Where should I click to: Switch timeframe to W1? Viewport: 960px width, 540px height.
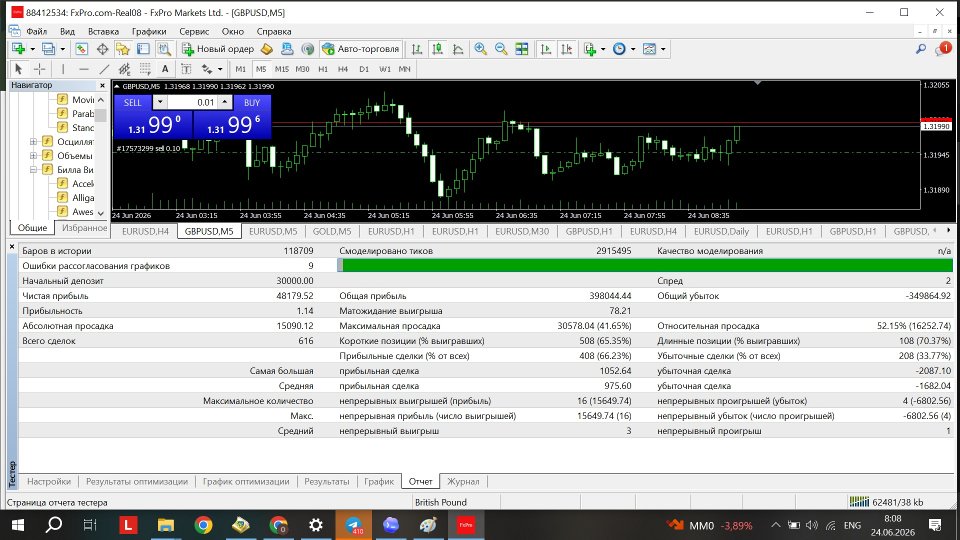(384, 69)
